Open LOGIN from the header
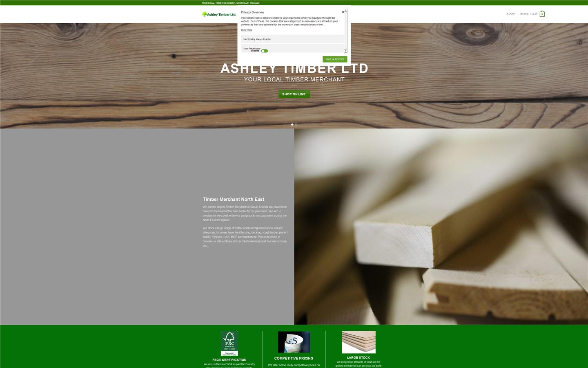 (511, 13)
